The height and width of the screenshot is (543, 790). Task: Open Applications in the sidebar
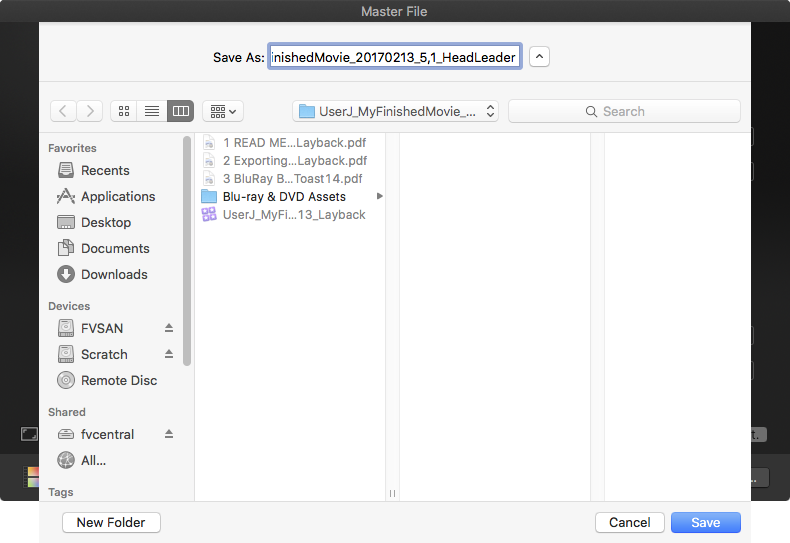click(x=116, y=196)
